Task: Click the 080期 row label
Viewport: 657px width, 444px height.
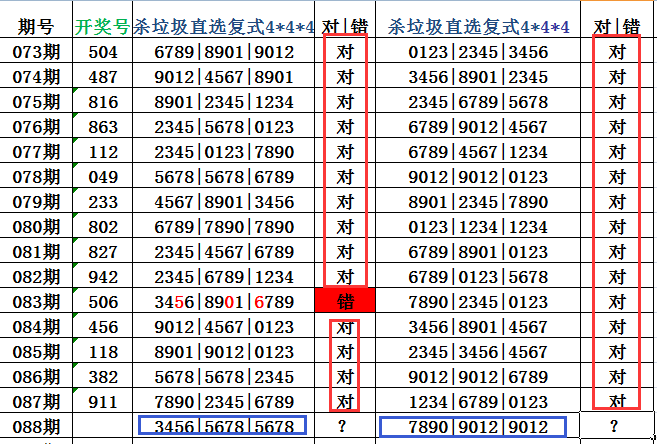Action: [x=37, y=226]
